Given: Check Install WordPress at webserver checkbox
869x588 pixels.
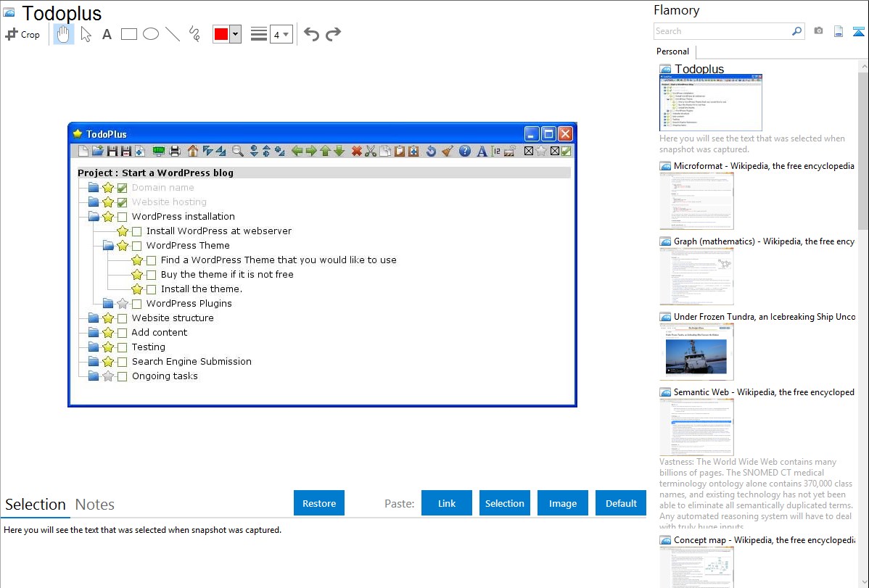Looking at the screenshot, I should 137,231.
